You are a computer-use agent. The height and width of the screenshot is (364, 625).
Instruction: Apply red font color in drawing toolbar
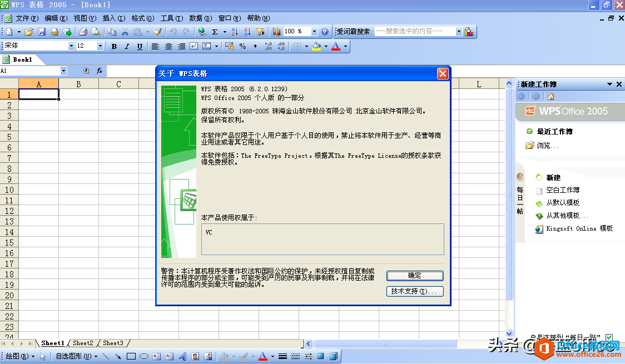262,356
